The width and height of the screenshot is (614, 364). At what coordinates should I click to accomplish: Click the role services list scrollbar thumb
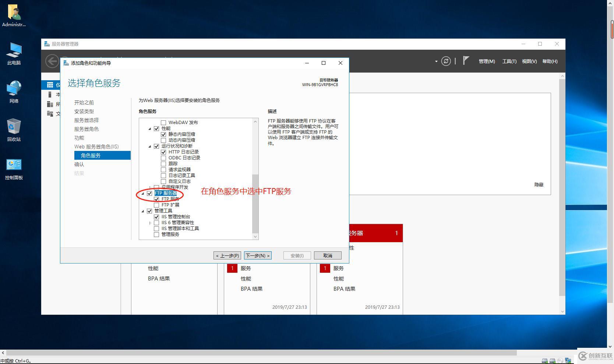(255, 204)
